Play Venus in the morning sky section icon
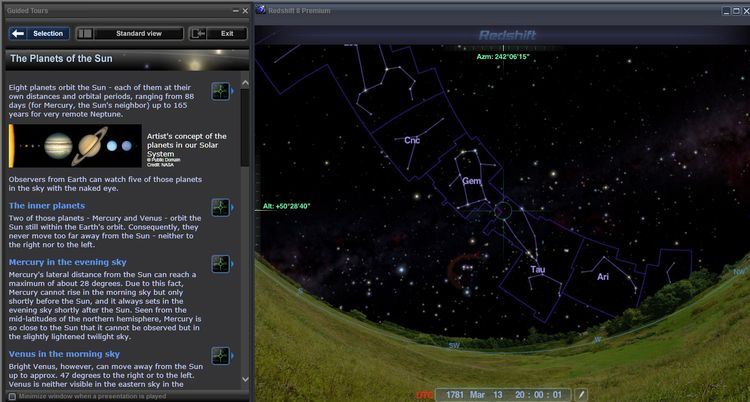 tap(221, 356)
